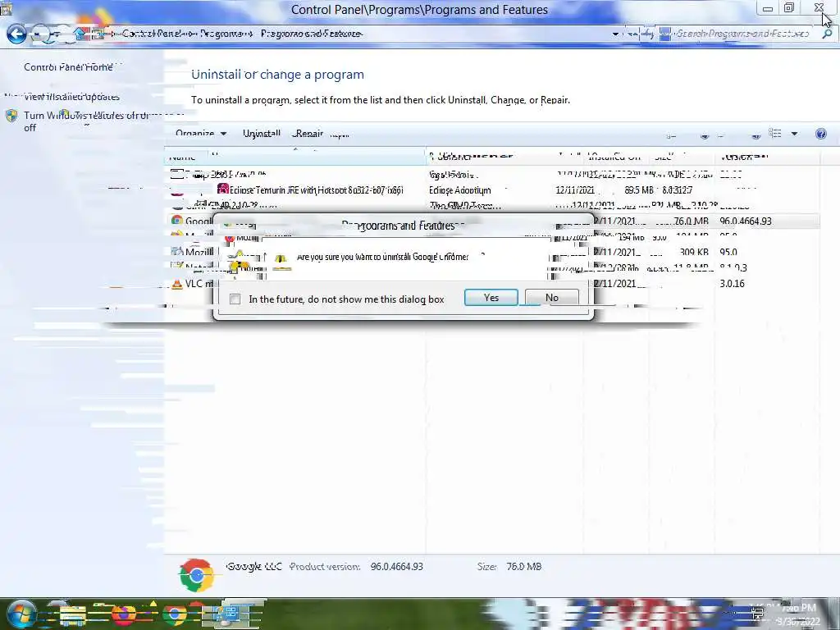Click version '96.0.4664.93' in the list row

coord(746,221)
